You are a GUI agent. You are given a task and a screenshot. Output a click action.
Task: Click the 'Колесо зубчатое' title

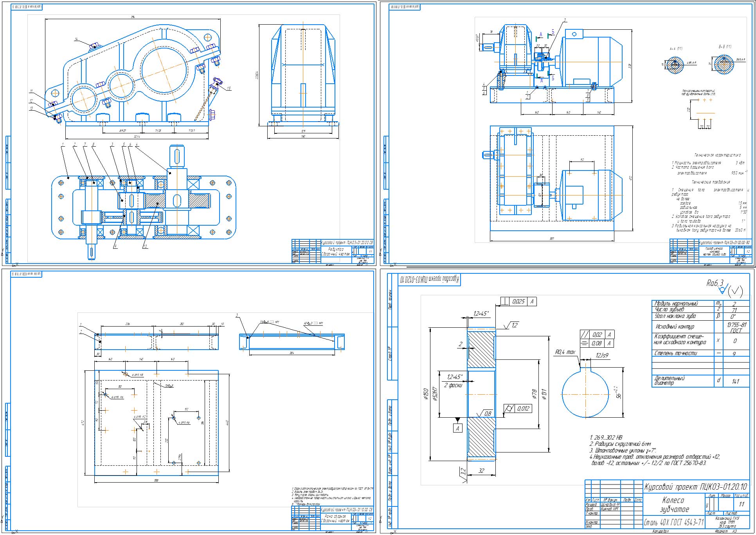point(673,504)
